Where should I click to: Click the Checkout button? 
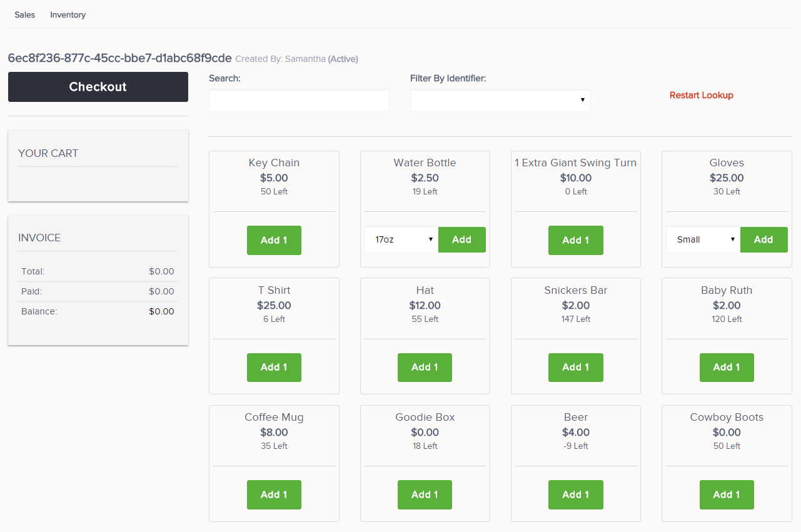tap(98, 87)
